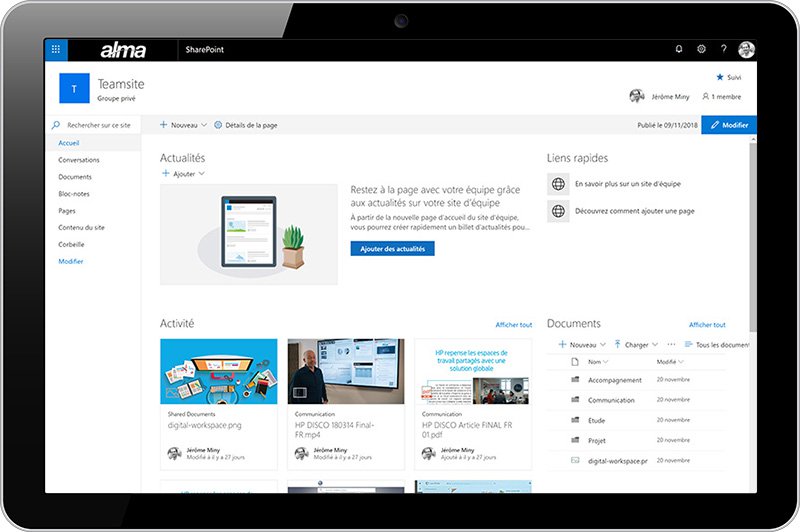800x532 pixels.
Task: Open the Etude folder row
Action: click(x=636, y=420)
